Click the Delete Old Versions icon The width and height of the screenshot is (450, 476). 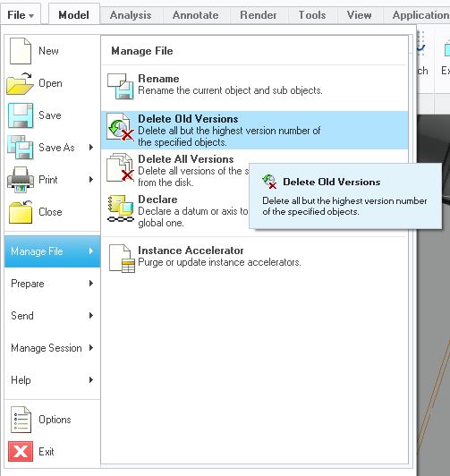(121, 127)
